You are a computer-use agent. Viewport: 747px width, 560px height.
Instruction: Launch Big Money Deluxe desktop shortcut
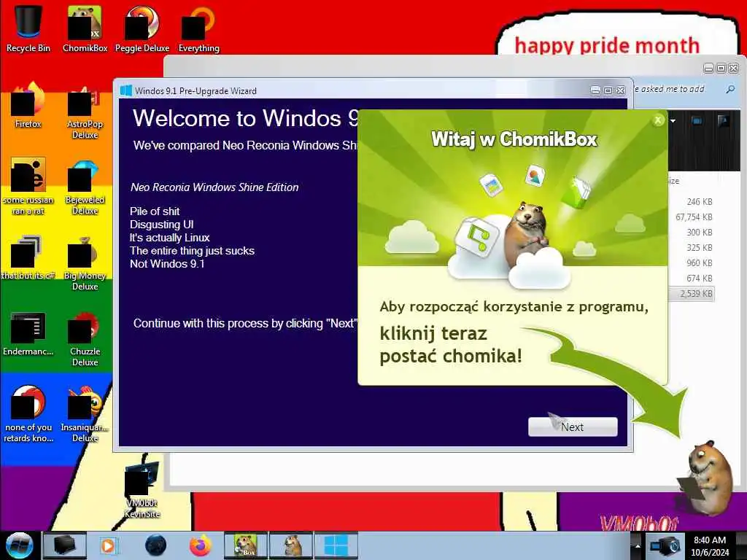pos(85,262)
